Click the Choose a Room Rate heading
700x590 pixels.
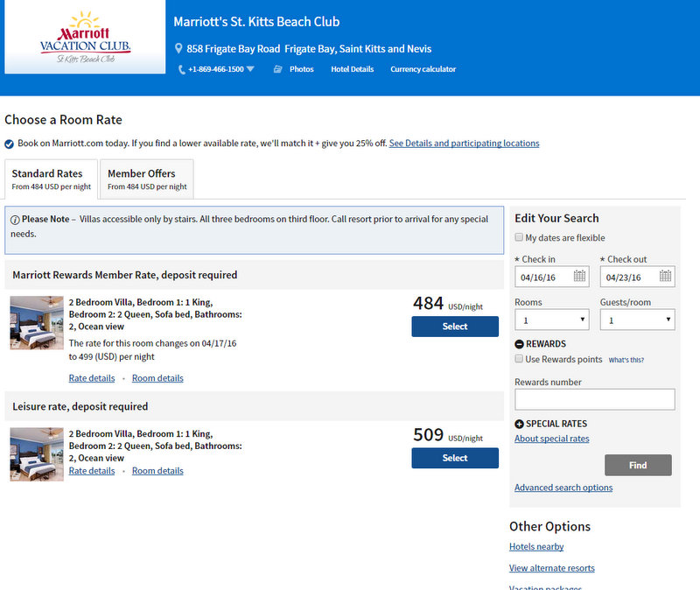[63, 120]
